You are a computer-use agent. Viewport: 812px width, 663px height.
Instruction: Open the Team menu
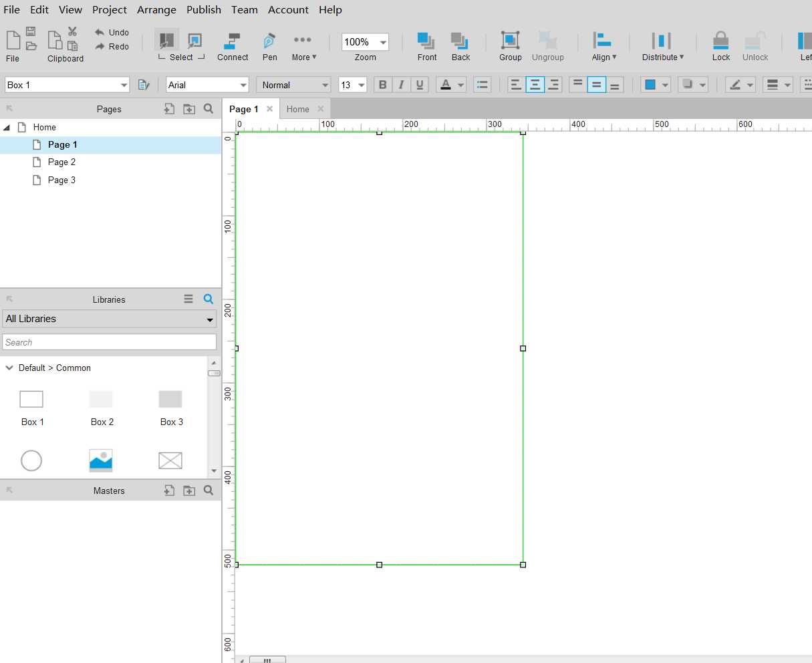[x=245, y=9]
